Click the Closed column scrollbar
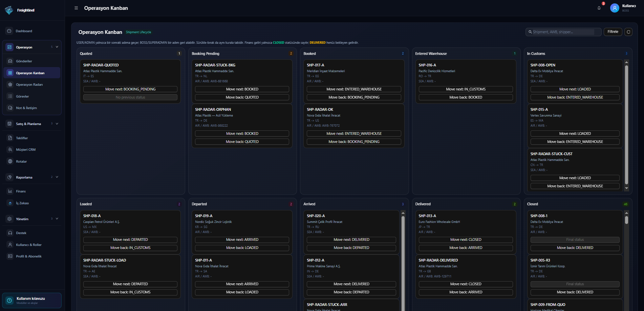The height and width of the screenshot is (311, 644). pos(626,220)
